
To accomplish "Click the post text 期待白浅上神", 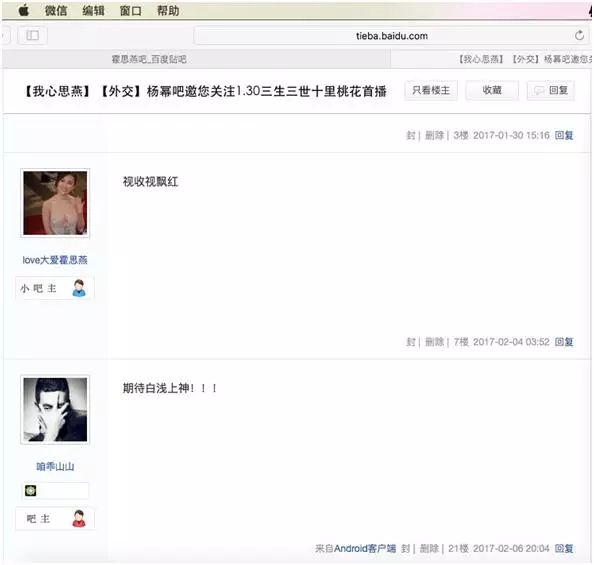I will pyautogui.click(x=169, y=388).
